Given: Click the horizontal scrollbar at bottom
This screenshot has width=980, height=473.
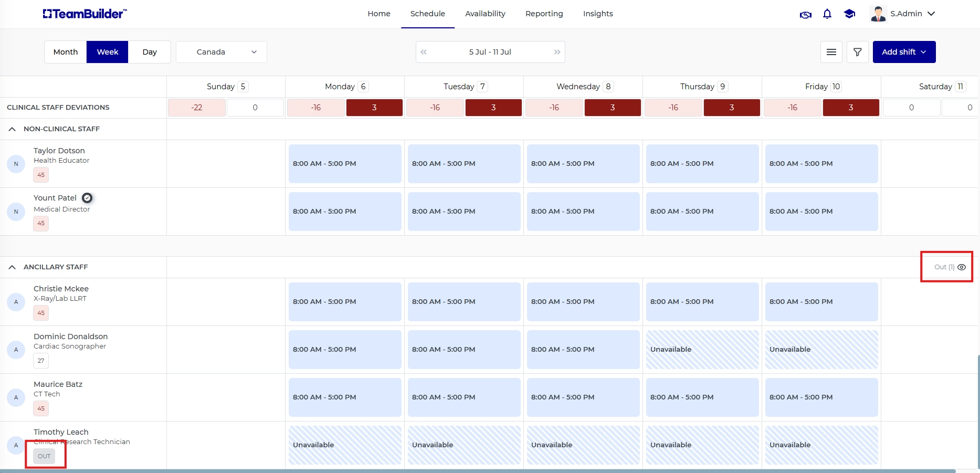Looking at the screenshot, I should [x=478, y=471].
